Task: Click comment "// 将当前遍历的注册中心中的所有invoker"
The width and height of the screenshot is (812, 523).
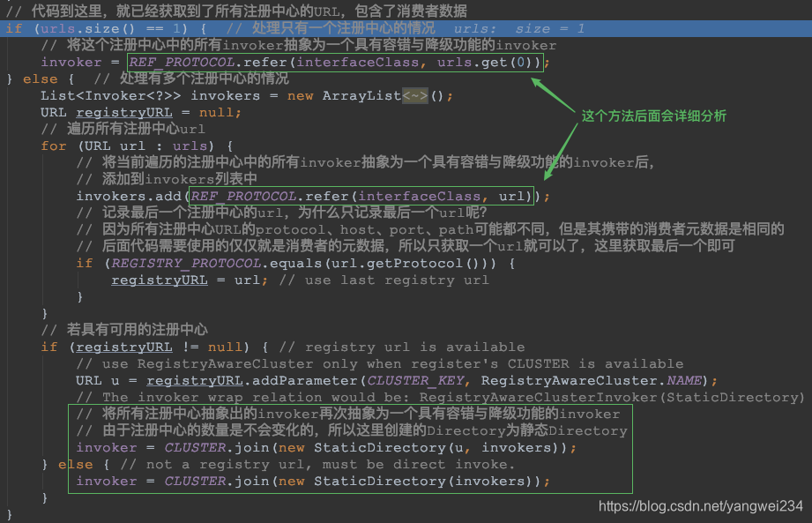Action: pos(365,162)
